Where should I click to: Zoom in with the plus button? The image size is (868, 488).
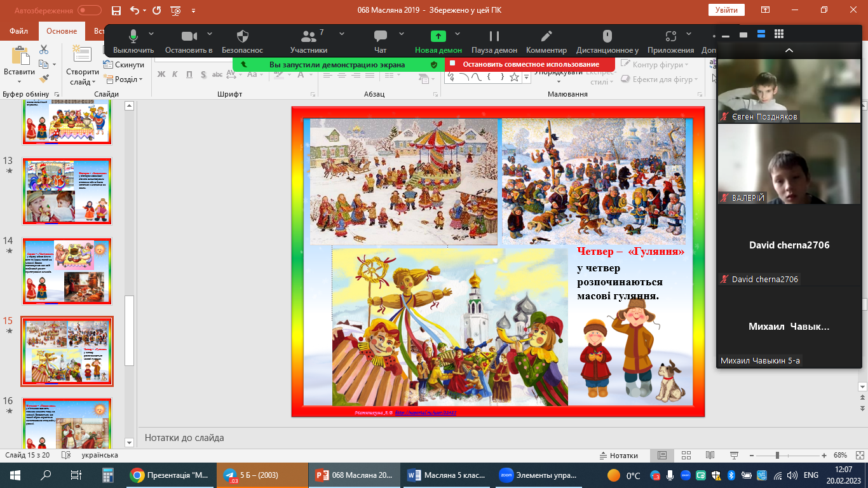[x=824, y=456]
